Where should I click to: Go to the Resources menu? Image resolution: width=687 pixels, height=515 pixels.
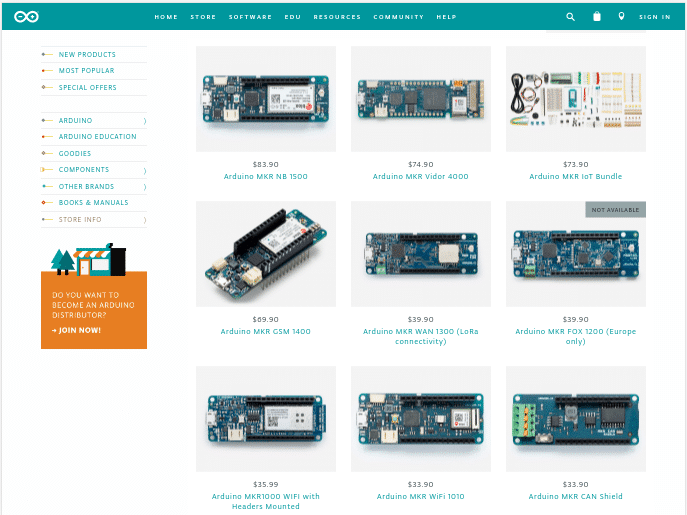pyautogui.click(x=337, y=17)
